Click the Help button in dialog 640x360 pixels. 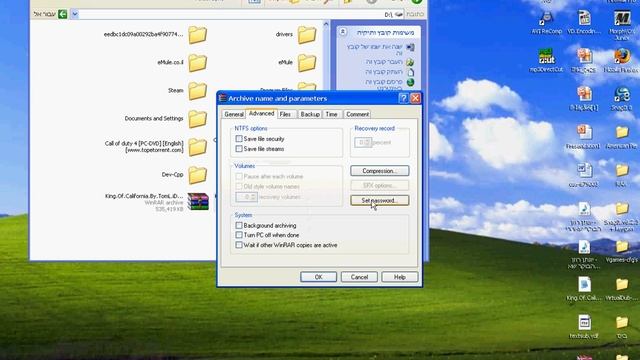point(400,277)
